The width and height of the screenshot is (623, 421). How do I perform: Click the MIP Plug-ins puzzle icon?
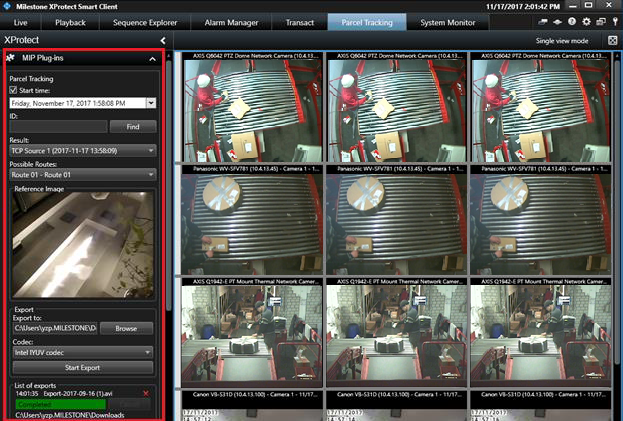pos(11,58)
